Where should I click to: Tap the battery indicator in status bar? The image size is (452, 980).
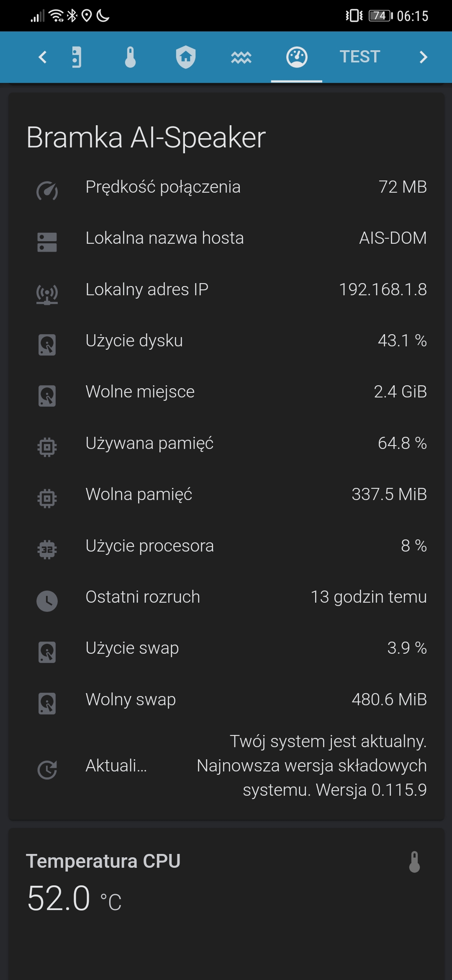pyautogui.click(x=380, y=16)
